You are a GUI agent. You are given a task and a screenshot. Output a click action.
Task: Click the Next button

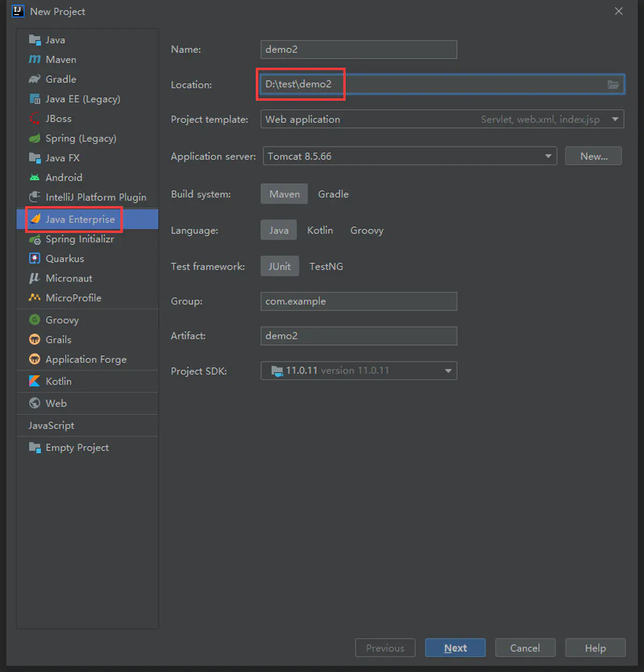click(455, 648)
